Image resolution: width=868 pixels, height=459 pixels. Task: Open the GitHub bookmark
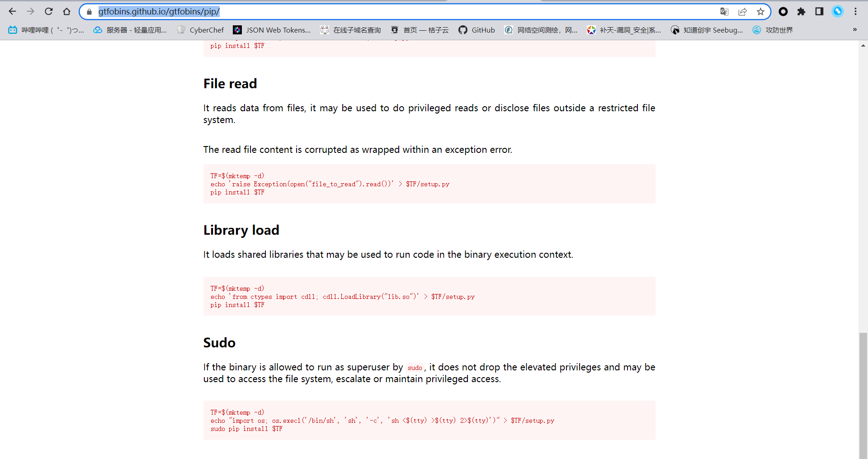coord(476,30)
